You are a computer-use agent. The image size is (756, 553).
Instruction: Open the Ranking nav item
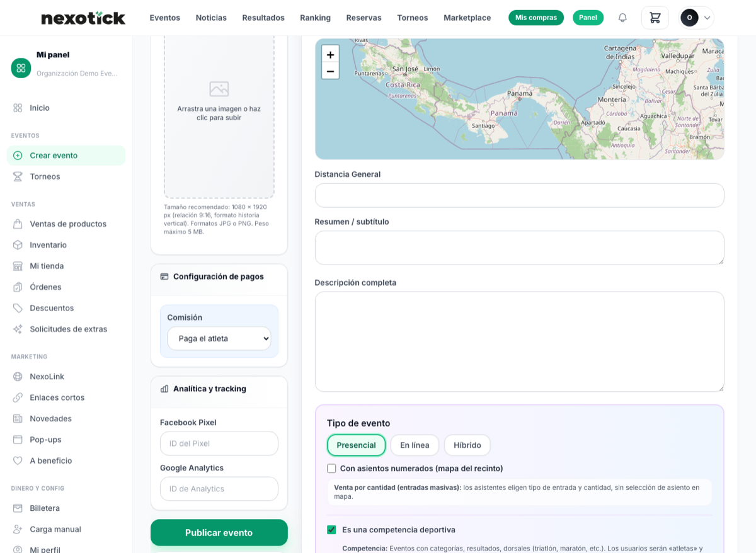point(315,18)
